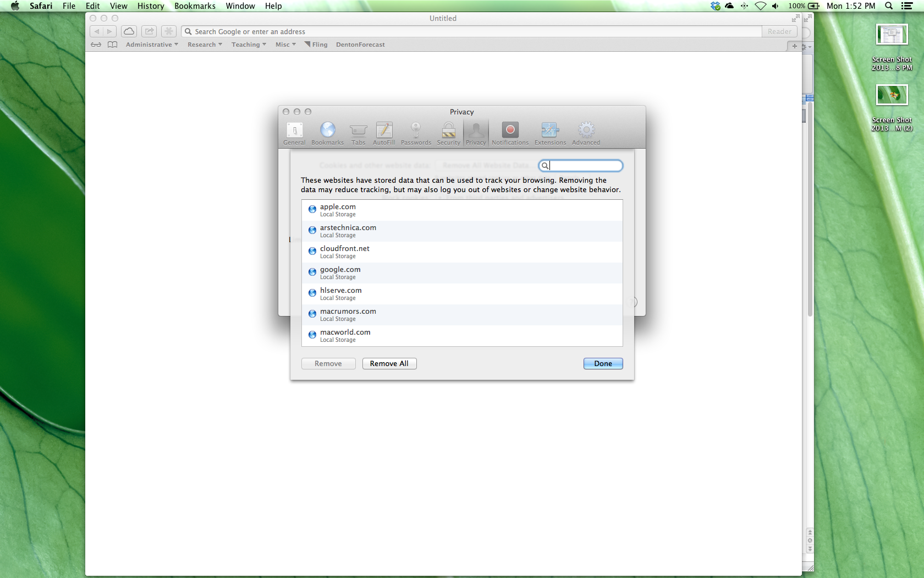924x578 pixels.
Task: Select macworld.com in website data list
Action: (x=462, y=336)
